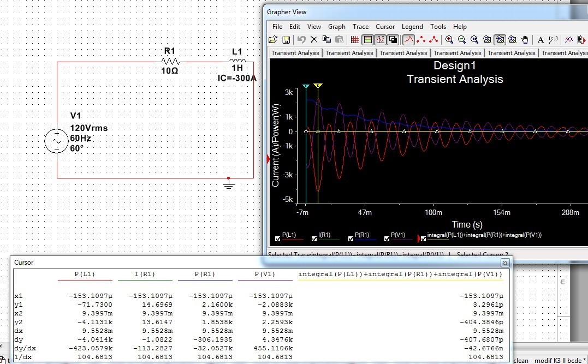Screen dimensions: 588x364
Task: Toggle the grid display icon
Action: 355,39
